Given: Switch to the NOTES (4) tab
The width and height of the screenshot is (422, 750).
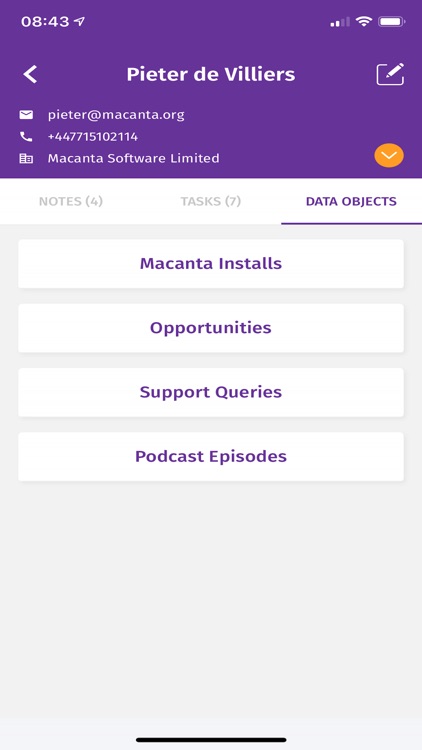Looking at the screenshot, I should 71,201.
